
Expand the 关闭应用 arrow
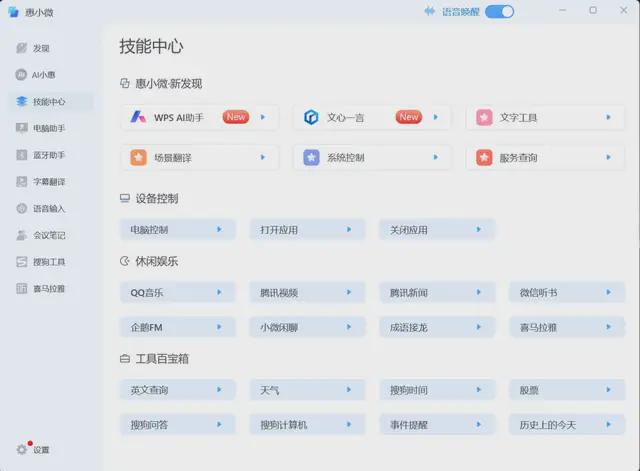(479, 229)
